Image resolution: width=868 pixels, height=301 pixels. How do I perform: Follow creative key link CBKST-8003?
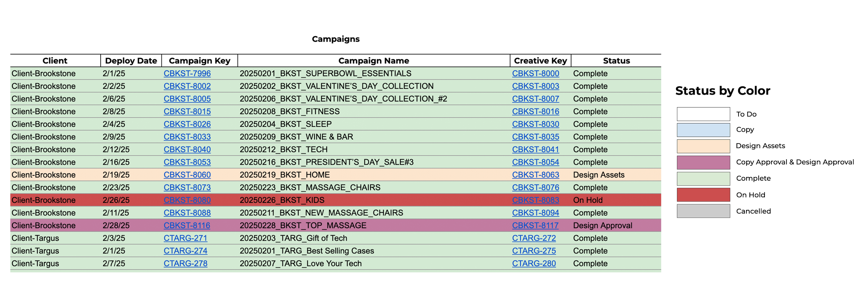536,86
